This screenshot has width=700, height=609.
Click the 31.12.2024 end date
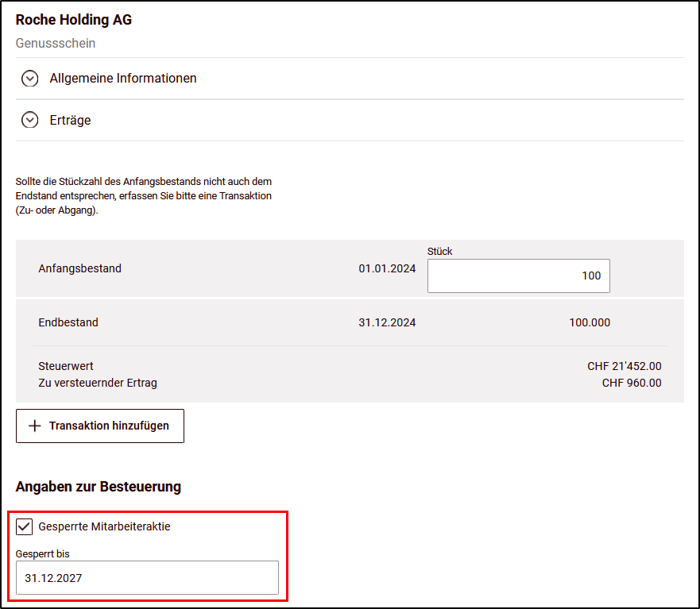point(387,322)
